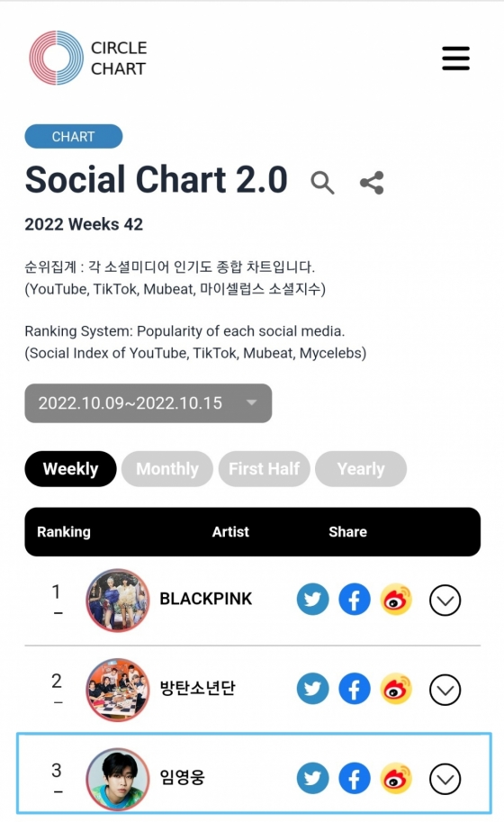Switch to the Yearly chart
Viewport: 504px width, 822px height.
point(361,469)
